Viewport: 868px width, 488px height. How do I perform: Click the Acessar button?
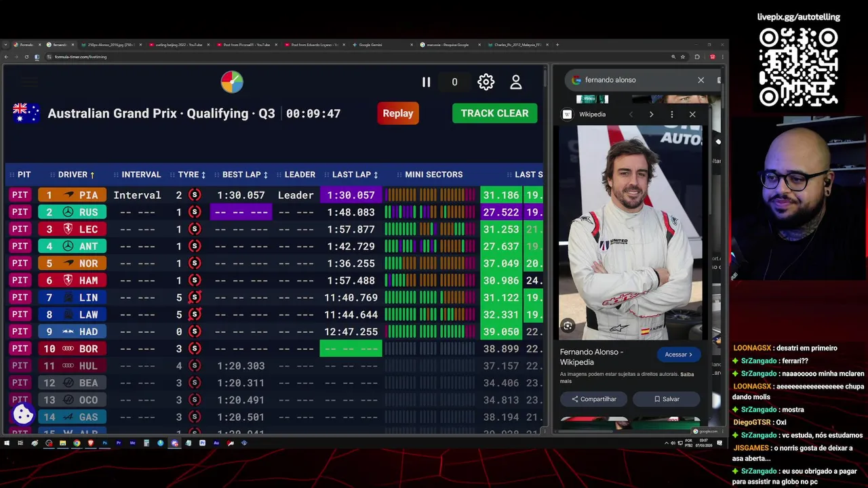click(x=678, y=354)
